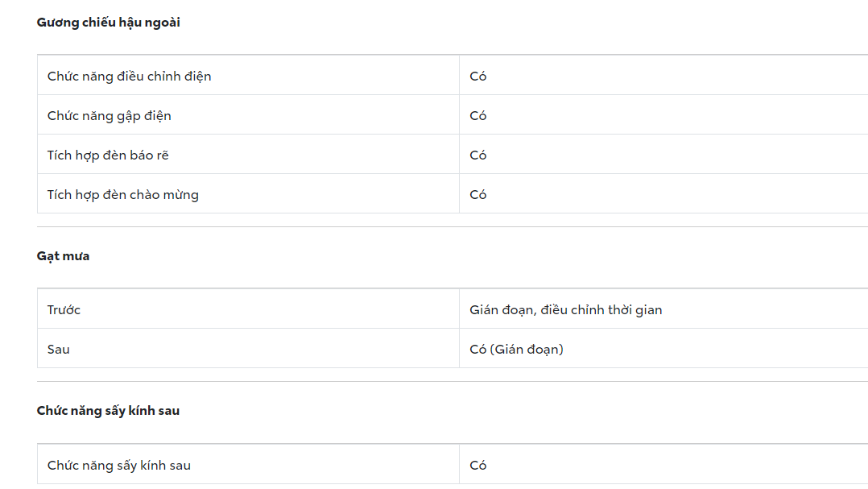Click 'Có' value for Tích hợp đèn chào mừng

pos(478,195)
